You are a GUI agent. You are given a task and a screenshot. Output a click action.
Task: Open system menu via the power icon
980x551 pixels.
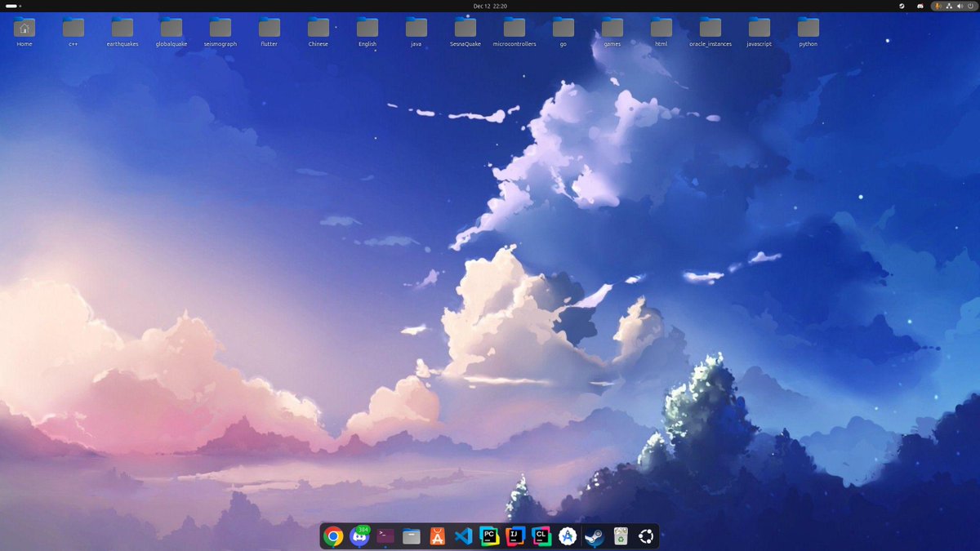click(x=970, y=6)
